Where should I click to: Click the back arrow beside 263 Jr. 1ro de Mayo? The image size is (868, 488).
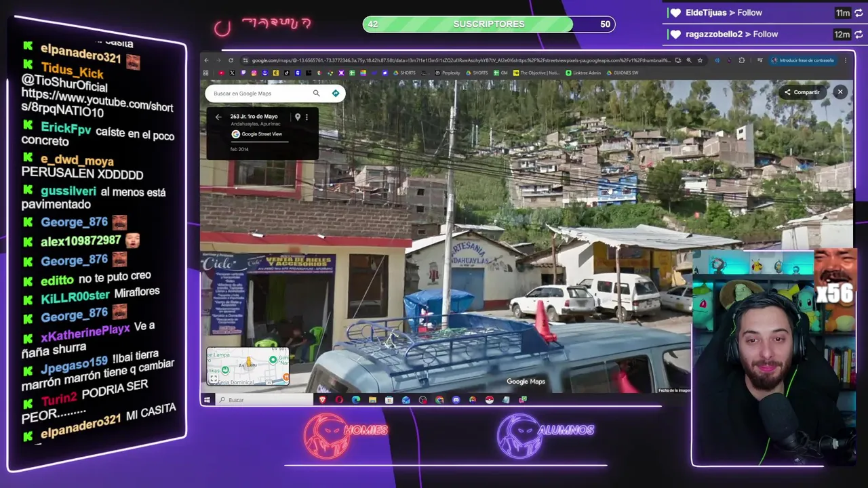coord(218,117)
